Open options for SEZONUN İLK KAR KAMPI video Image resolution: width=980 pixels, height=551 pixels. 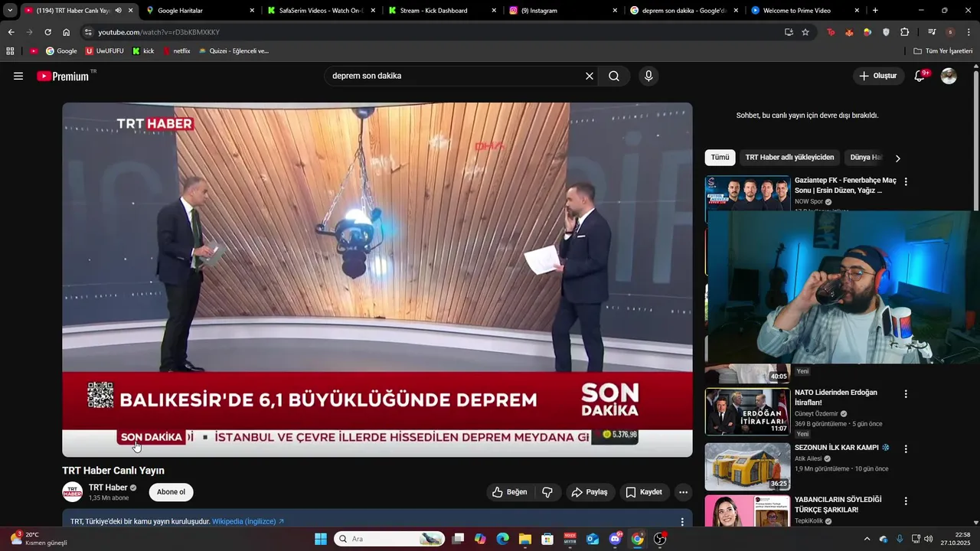tap(906, 449)
